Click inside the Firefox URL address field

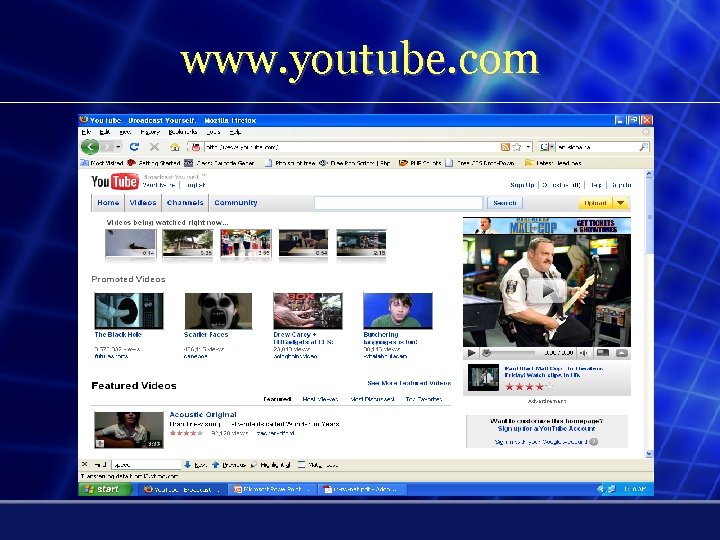[351, 147]
